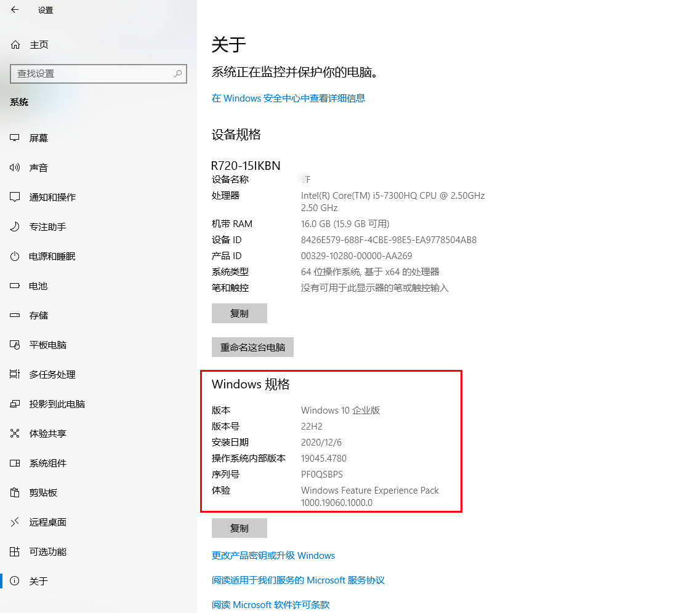Click the 没有可用于此显示器的笔或触控输入 value
Image resolution: width=700 pixels, height=613 pixels.
(x=375, y=288)
